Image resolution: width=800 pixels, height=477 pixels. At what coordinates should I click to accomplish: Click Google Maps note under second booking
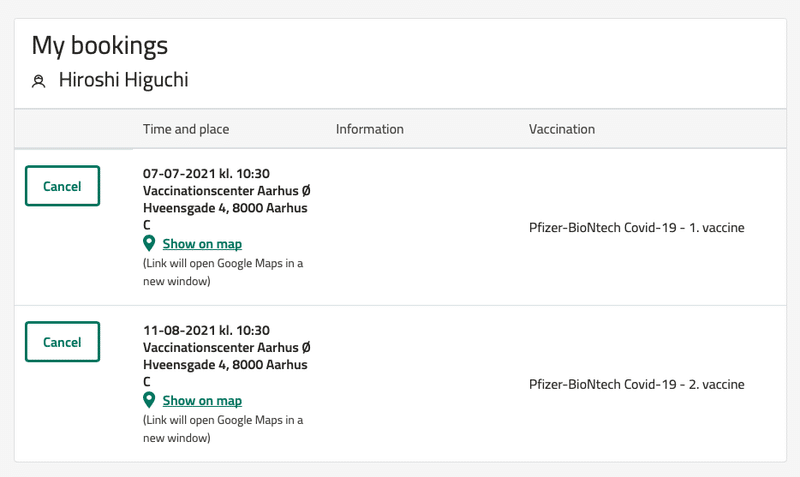pyautogui.click(x=223, y=429)
